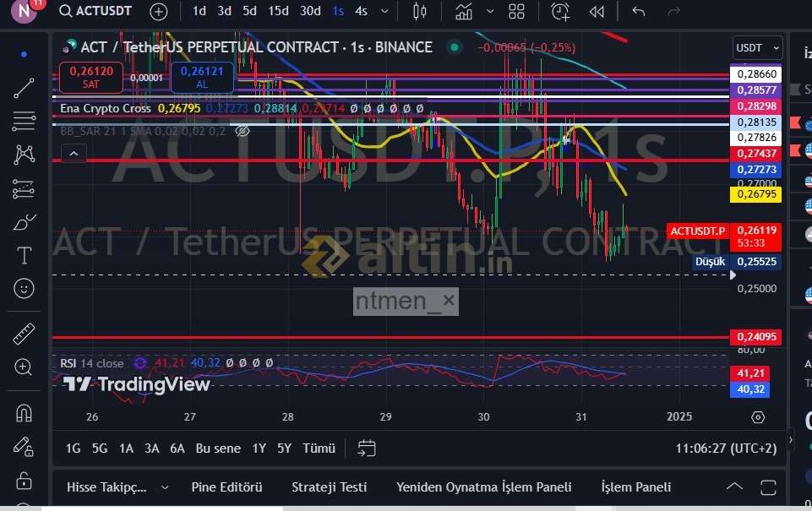Set the date range to 1A
The image size is (812, 511).
pyautogui.click(x=126, y=448)
